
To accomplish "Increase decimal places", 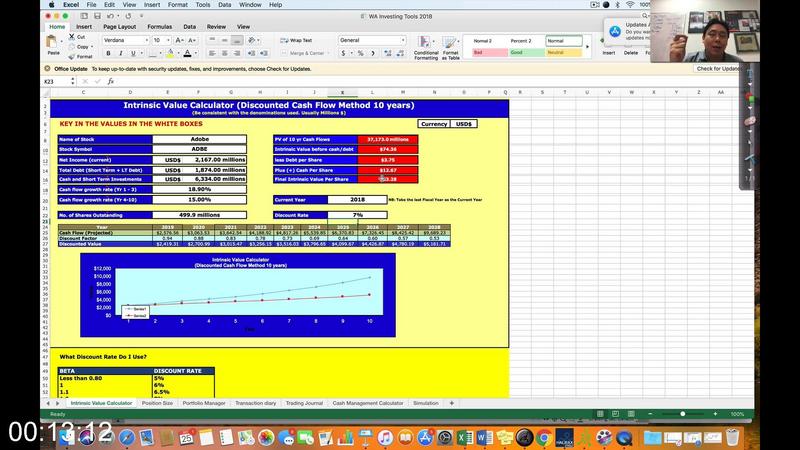I will (388, 53).
